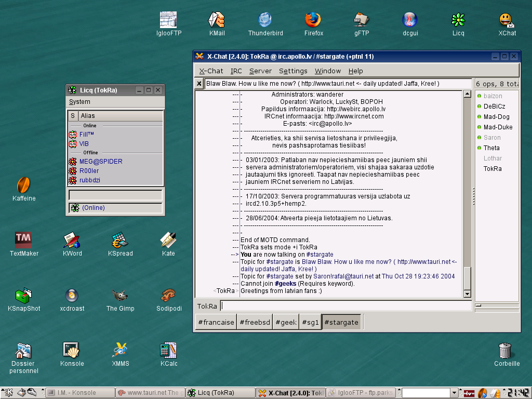Viewport: 532px width, 399px height.
Task: Switch to the #sg1 channel tab
Action: tap(310, 322)
